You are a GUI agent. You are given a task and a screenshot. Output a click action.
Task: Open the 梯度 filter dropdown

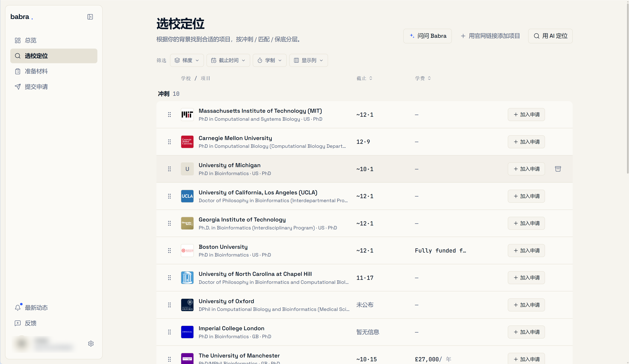187,60
